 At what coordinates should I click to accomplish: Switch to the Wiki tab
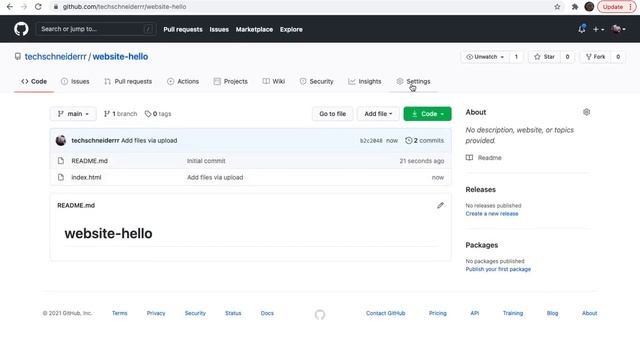pyautogui.click(x=273, y=81)
